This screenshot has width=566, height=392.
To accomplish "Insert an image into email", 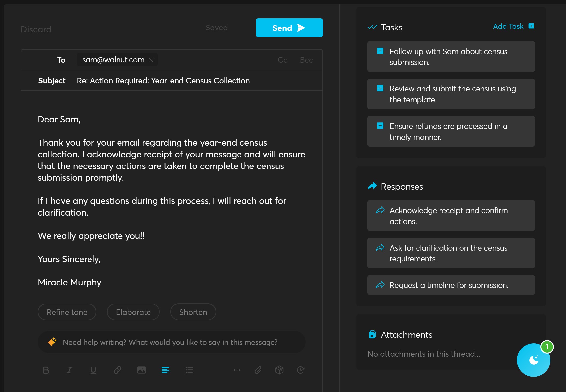I will (x=141, y=370).
